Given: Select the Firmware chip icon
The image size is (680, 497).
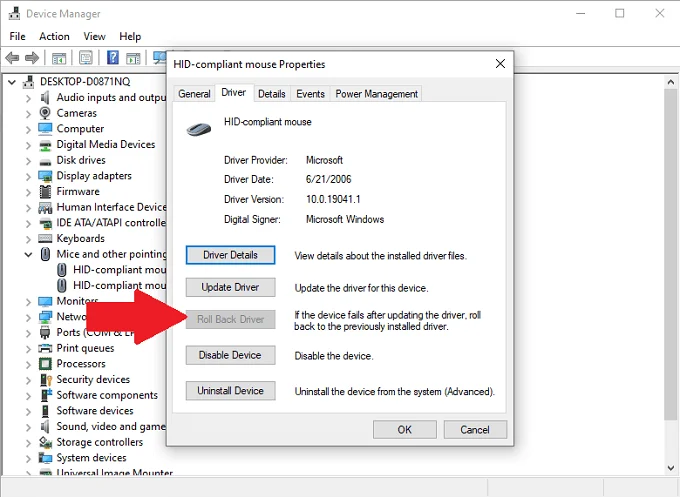Looking at the screenshot, I should click(45, 191).
